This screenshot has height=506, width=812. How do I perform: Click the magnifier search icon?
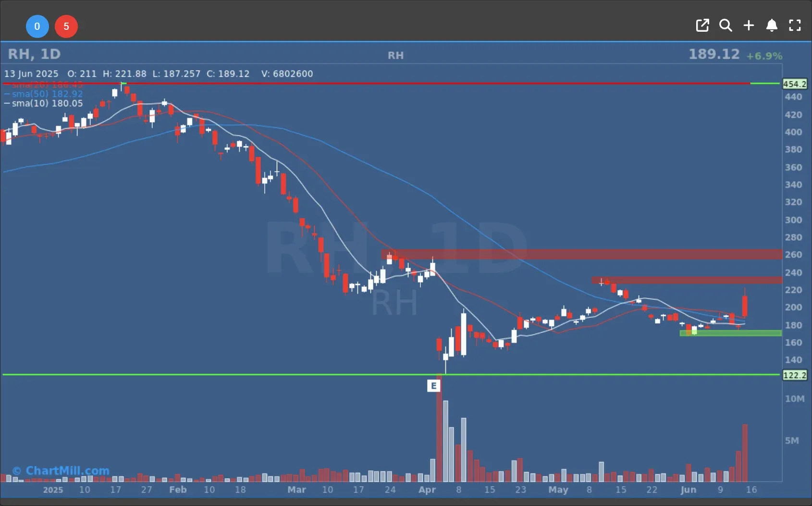pyautogui.click(x=726, y=25)
